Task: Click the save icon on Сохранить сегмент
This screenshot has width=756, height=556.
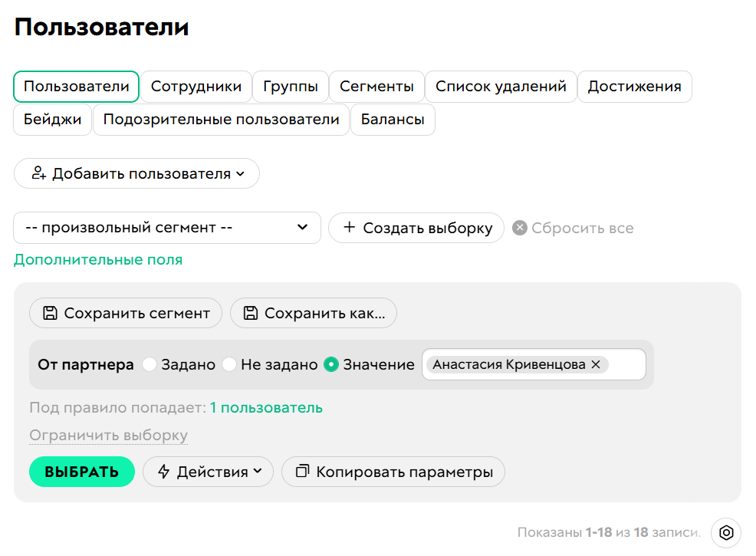Action: 51,313
